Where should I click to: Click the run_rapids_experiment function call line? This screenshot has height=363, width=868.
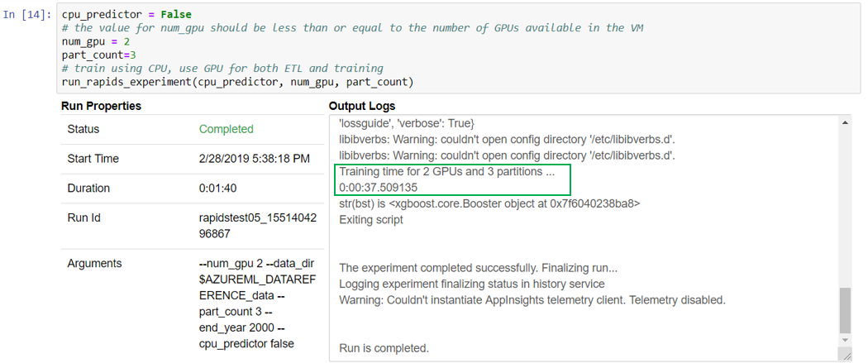click(237, 81)
